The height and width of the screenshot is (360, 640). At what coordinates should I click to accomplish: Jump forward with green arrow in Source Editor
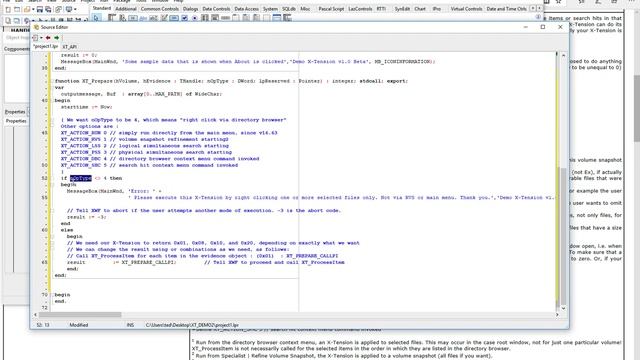click(x=56, y=38)
